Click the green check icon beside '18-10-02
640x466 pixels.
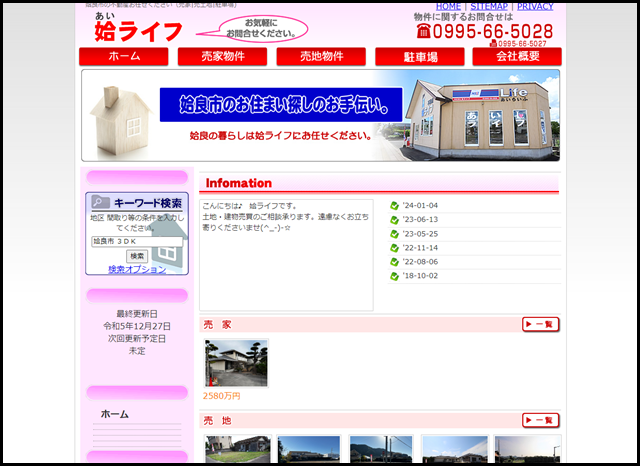pos(394,276)
